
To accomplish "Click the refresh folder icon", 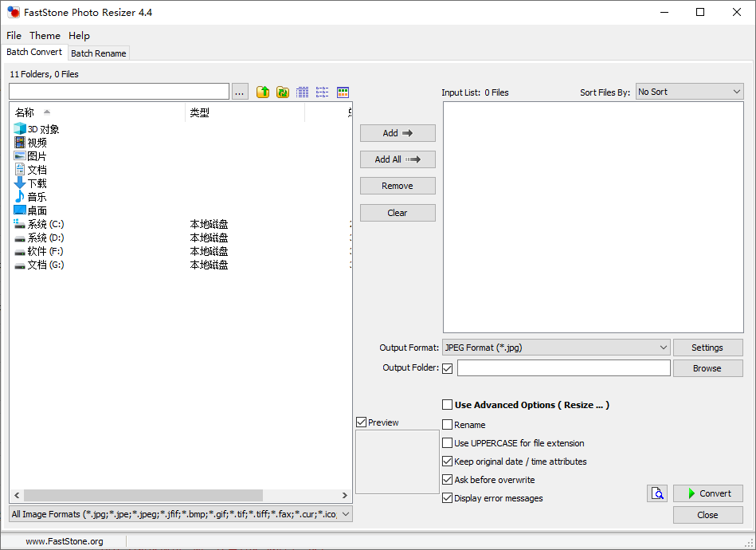I will (283, 92).
